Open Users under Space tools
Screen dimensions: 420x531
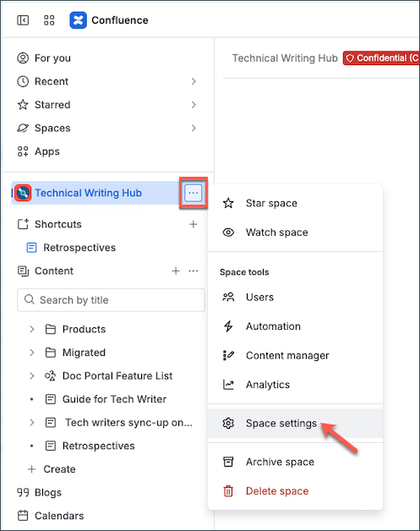295,297
